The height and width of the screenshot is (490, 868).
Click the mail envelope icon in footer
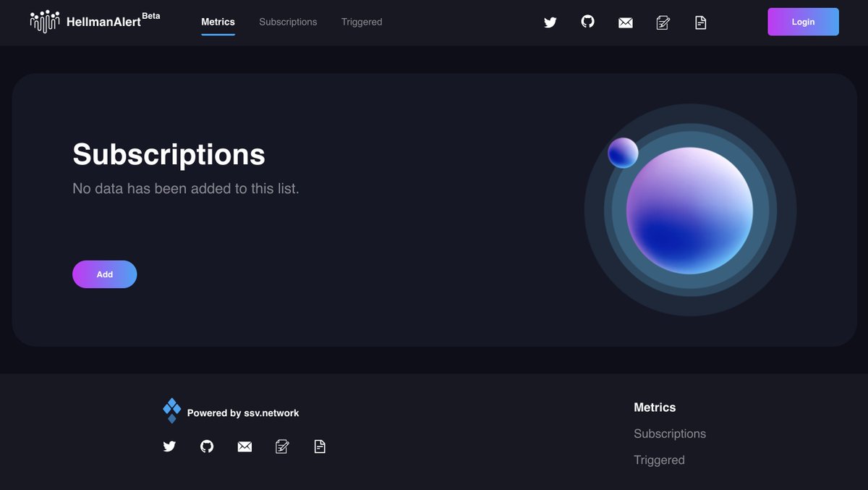pos(244,447)
